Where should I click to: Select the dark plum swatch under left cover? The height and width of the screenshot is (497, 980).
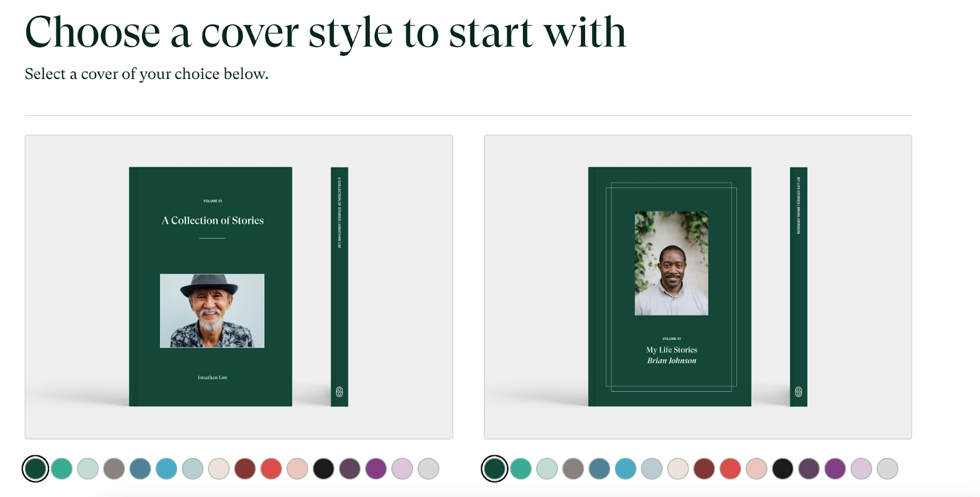(350, 469)
